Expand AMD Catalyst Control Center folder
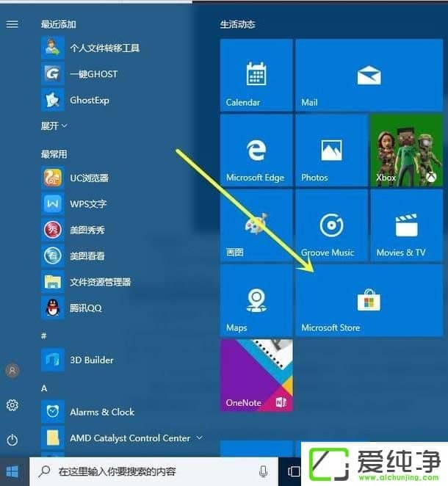The width and height of the screenshot is (448, 486). tap(122, 438)
